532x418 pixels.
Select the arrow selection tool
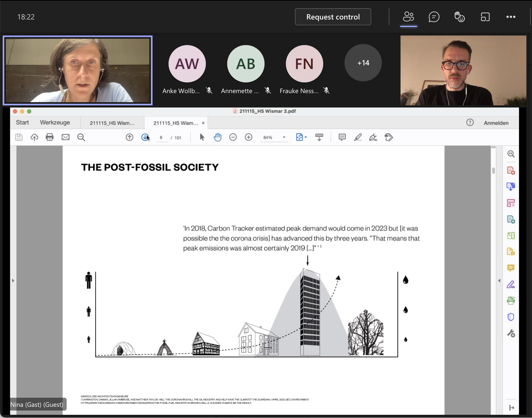point(202,137)
